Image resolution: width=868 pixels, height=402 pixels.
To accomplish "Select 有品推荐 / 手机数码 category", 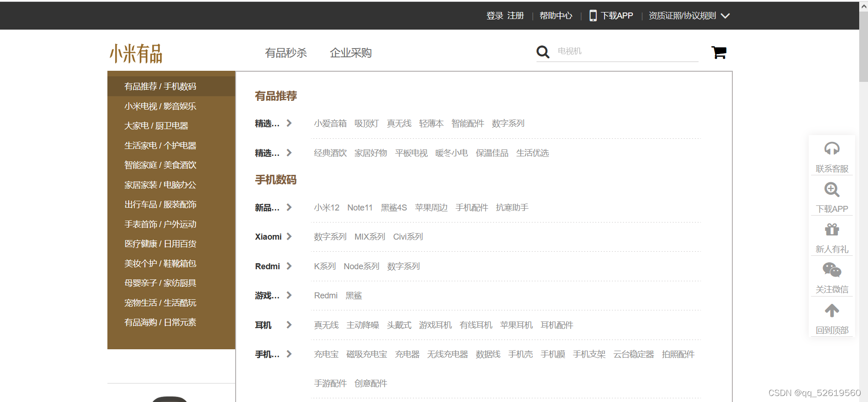I will pyautogui.click(x=171, y=87).
